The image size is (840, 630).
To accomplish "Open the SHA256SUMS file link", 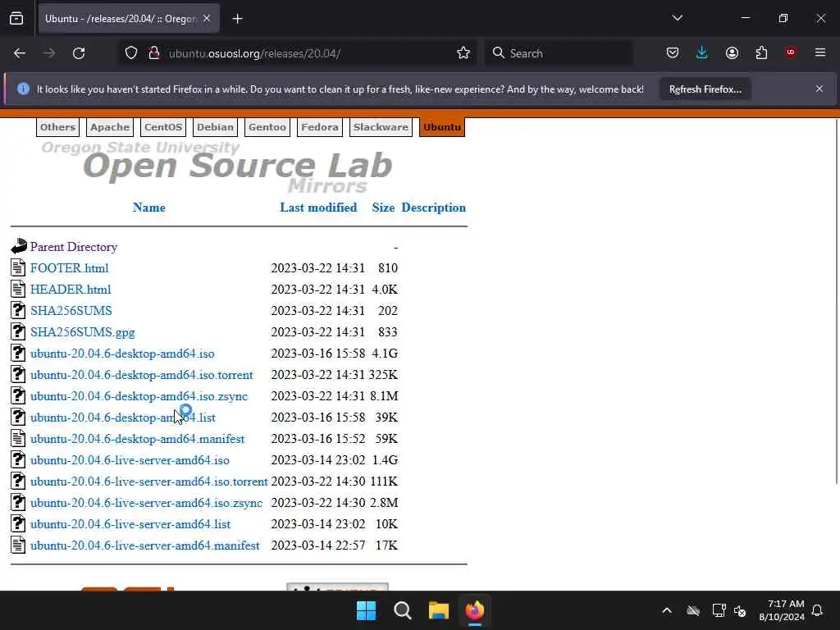I will 71,311.
